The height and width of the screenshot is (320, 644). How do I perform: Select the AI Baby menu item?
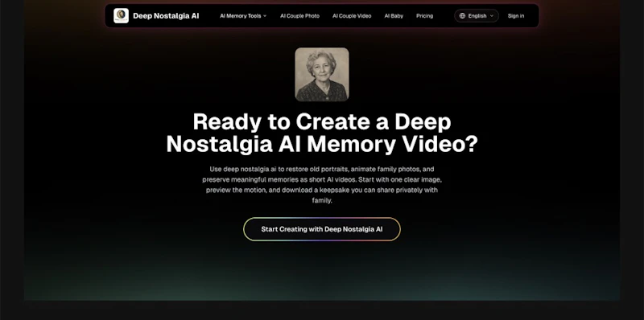(x=394, y=16)
